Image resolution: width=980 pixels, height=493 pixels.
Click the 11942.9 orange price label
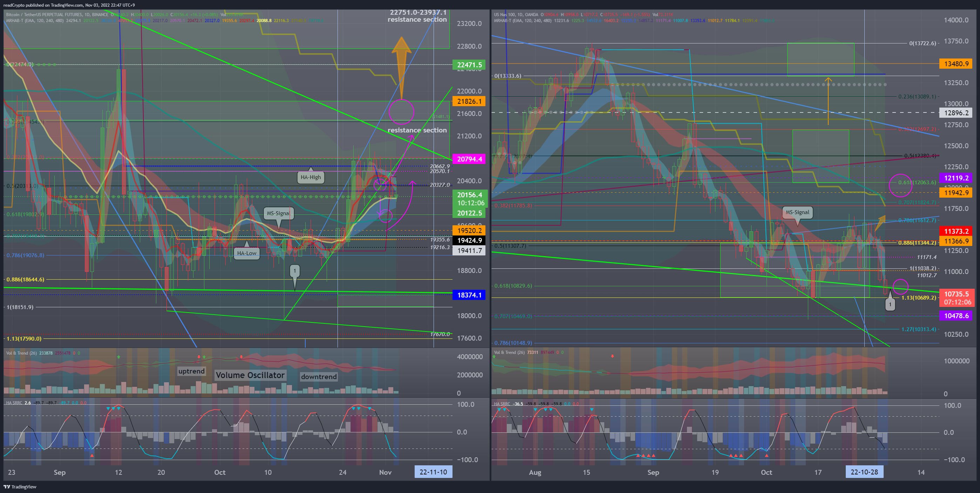(956, 192)
